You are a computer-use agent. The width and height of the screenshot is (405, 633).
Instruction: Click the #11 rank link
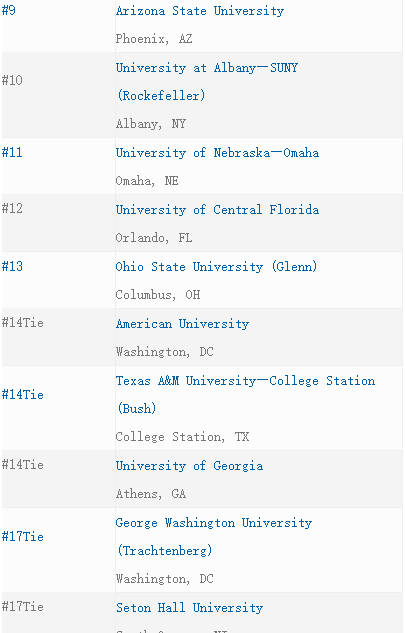click(x=12, y=153)
